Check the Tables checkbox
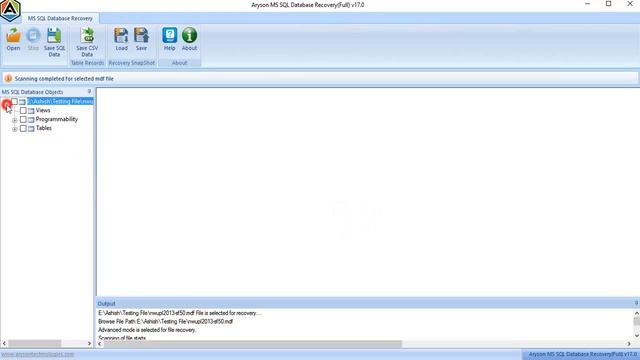Screen dimensions: 640x360 23,128
